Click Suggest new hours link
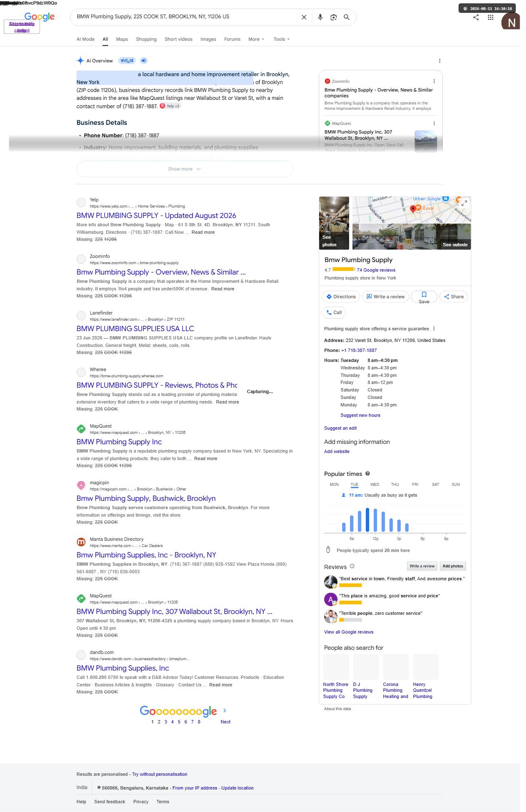The height and width of the screenshot is (812, 526). [x=360, y=415]
